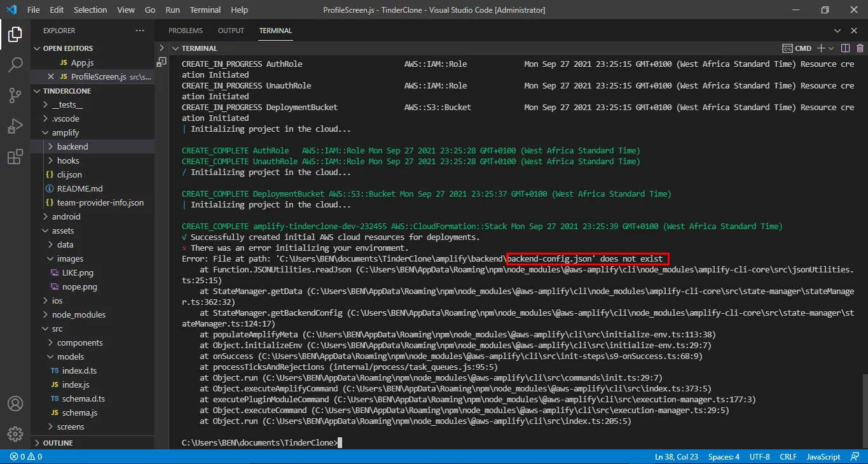
Task: Collapse the models folder
Action: click(x=93, y=356)
